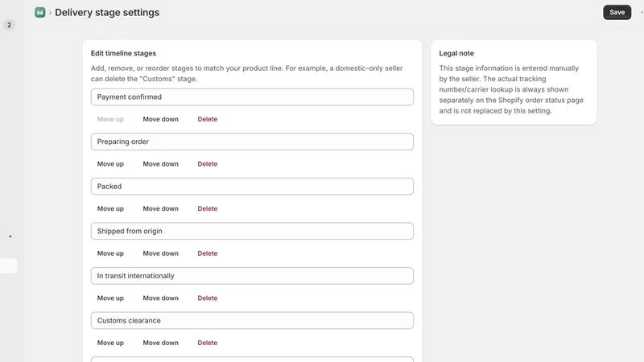Edit the Customs clearance stage field
Screen dimensions: 644x362
(x=252, y=320)
